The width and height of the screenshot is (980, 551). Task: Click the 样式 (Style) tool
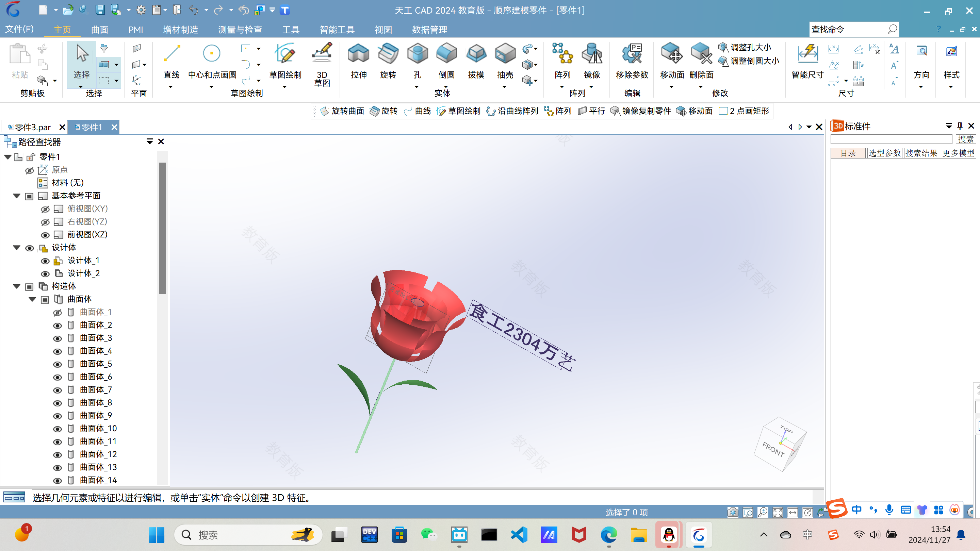click(x=951, y=61)
